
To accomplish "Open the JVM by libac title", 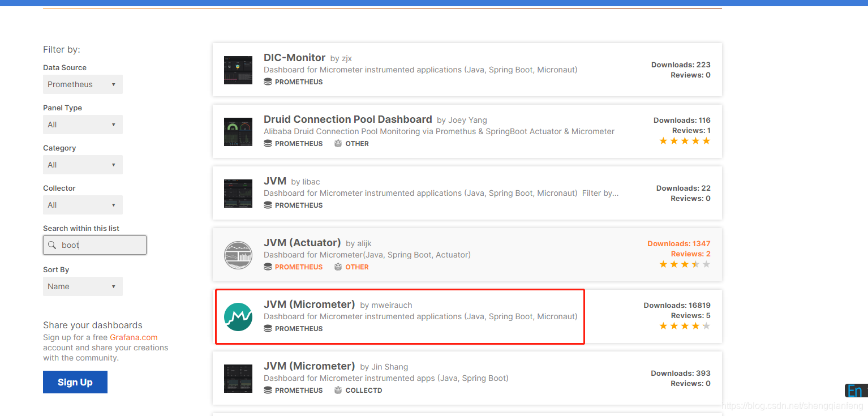I will (x=275, y=181).
